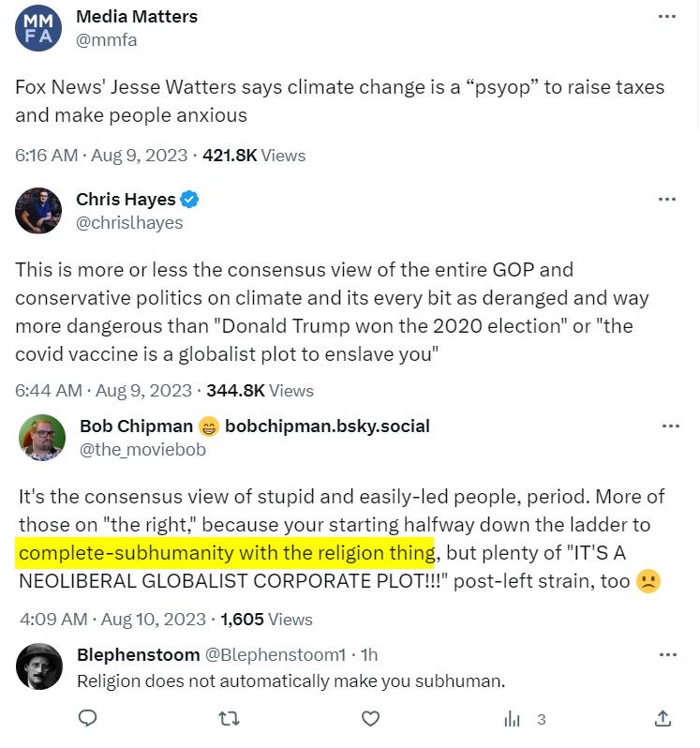Image resolution: width=700 pixels, height=748 pixels.
Task: Click the @chrislhayes handle link
Action: coord(129,223)
